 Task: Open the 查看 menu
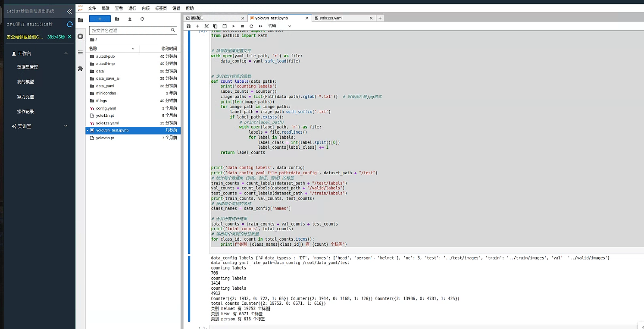point(119,8)
